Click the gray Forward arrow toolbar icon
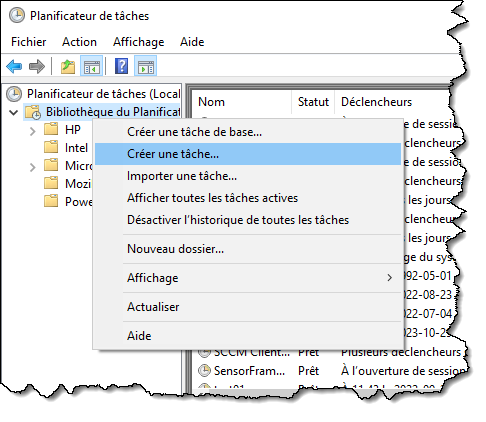The height and width of the screenshot is (422, 486). [x=37, y=66]
